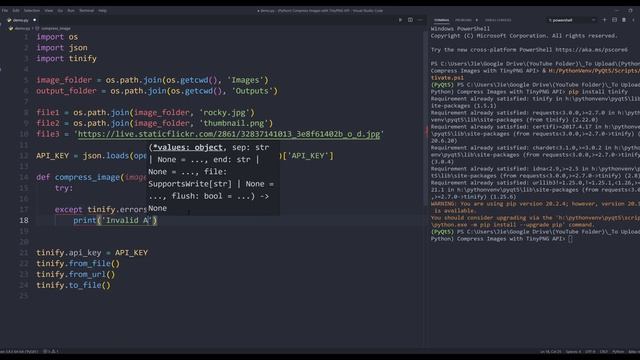Screen dimensions: 640x360
Task: Click the 'Windows PowerShell' header in terminal
Action: coord(460,29)
